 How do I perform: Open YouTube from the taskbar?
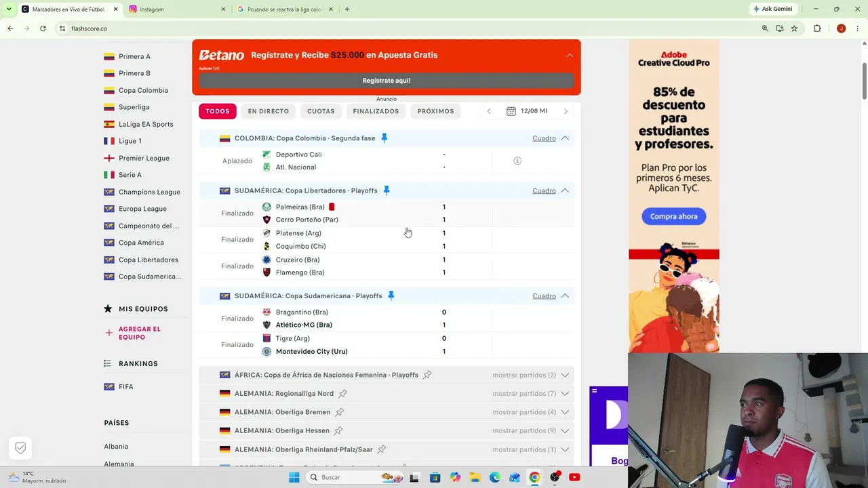pos(574,477)
